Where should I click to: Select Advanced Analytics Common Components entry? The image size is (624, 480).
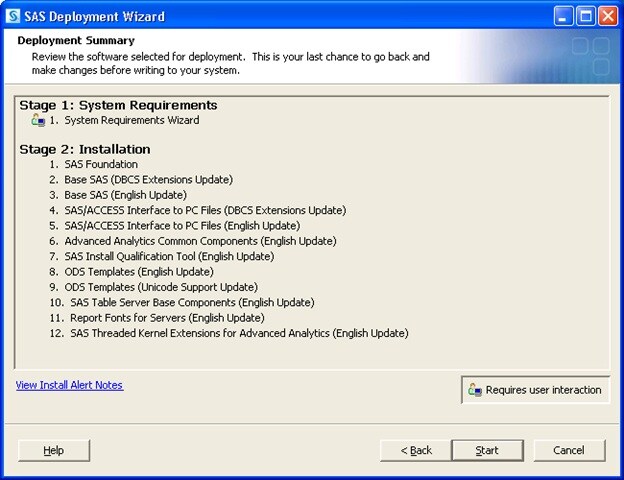click(x=200, y=241)
